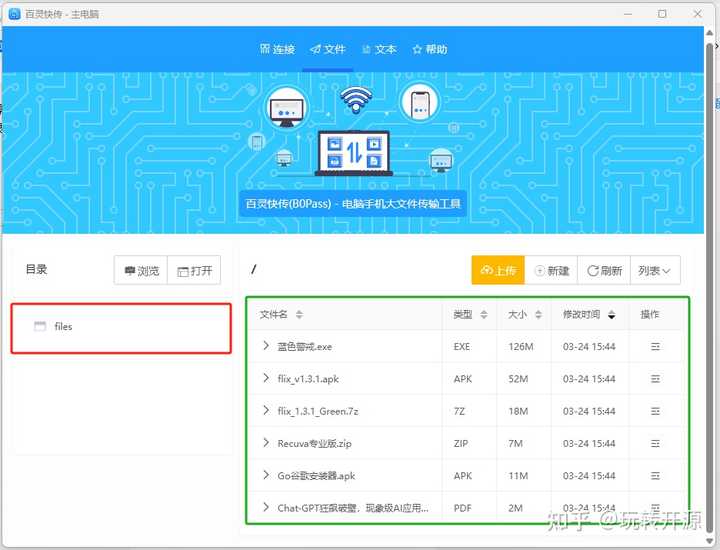Switch to the 文件 tab
The height and width of the screenshot is (550, 720).
[327, 49]
